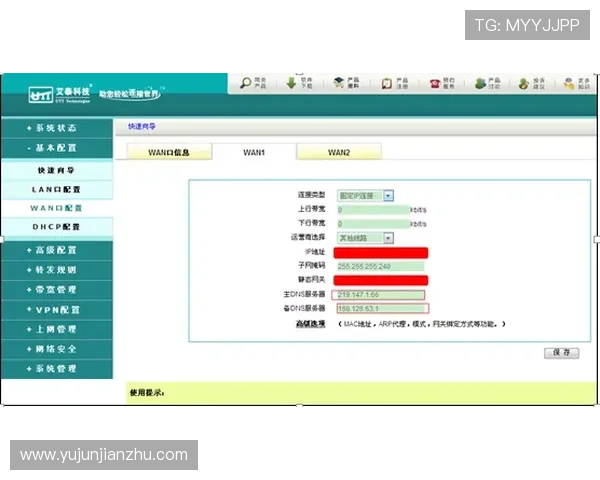
Task: Click the IP地址 input field
Action: 381,253
